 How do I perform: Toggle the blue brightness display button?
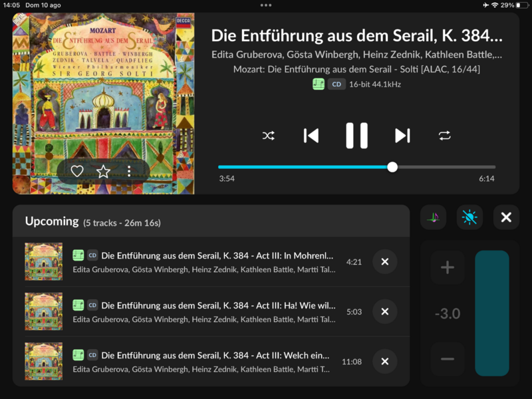(469, 217)
